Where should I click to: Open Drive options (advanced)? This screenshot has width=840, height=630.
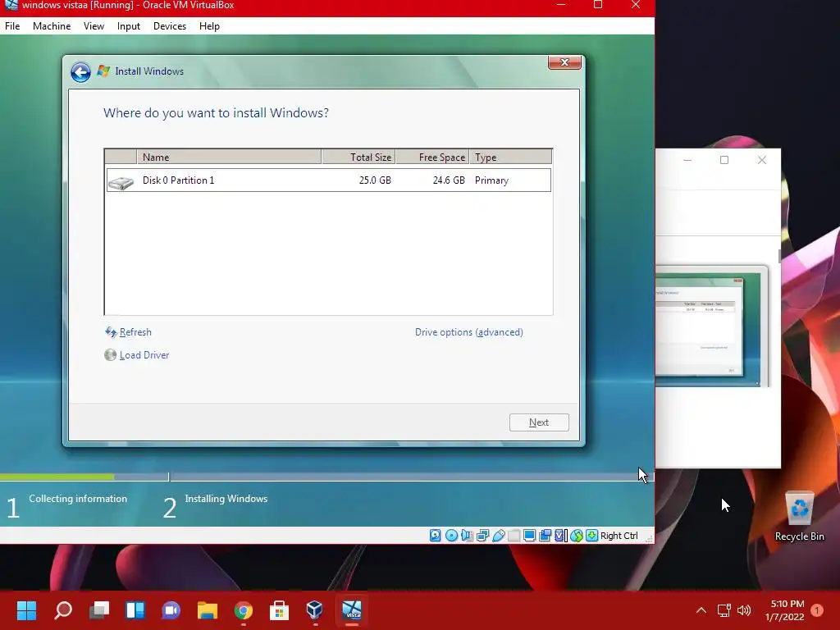tap(468, 332)
